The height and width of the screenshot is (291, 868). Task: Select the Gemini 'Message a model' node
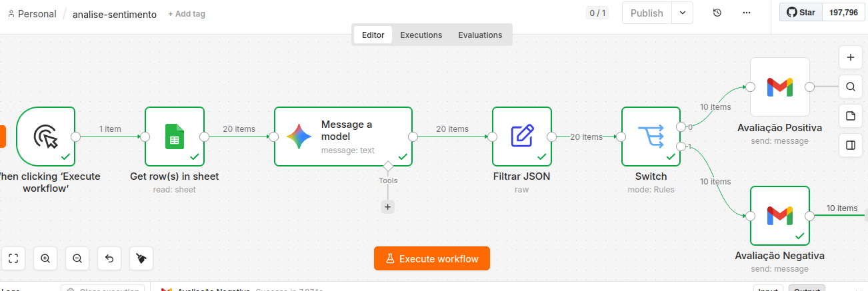point(343,137)
